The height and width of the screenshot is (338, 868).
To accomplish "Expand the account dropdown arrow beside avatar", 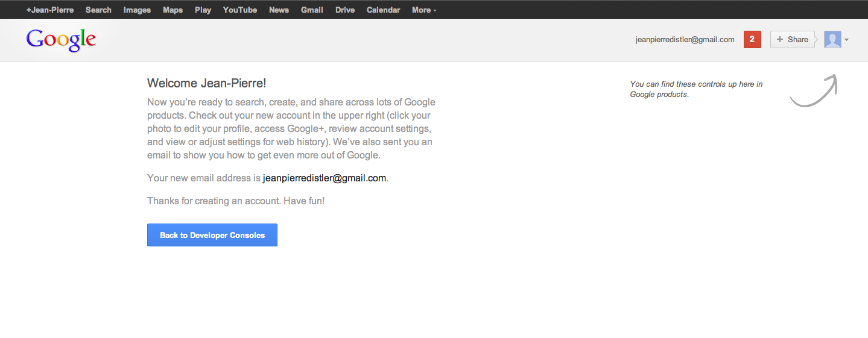I will pyautogui.click(x=847, y=40).
